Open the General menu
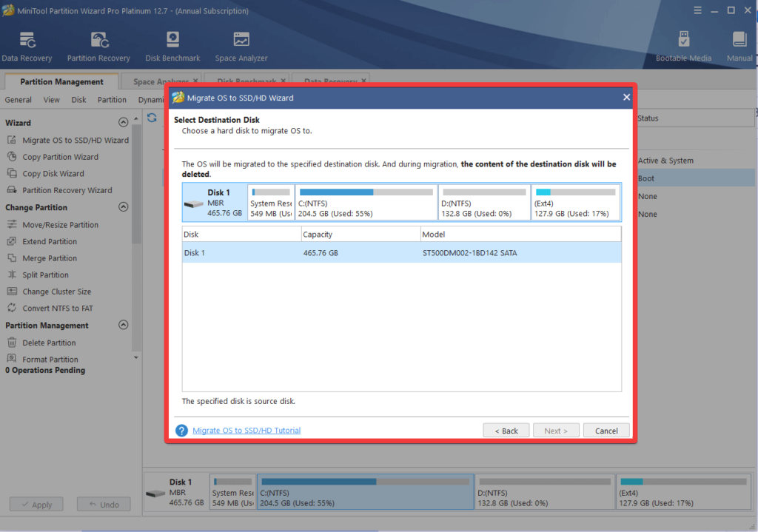 coord(18,100)
